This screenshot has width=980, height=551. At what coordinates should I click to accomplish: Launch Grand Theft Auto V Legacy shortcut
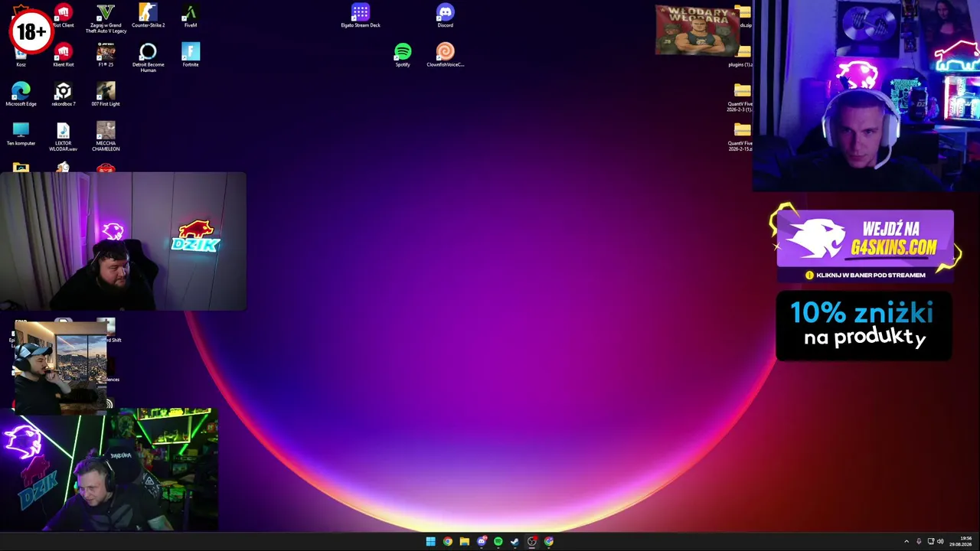pyautogui.click(x=106, y=18)
